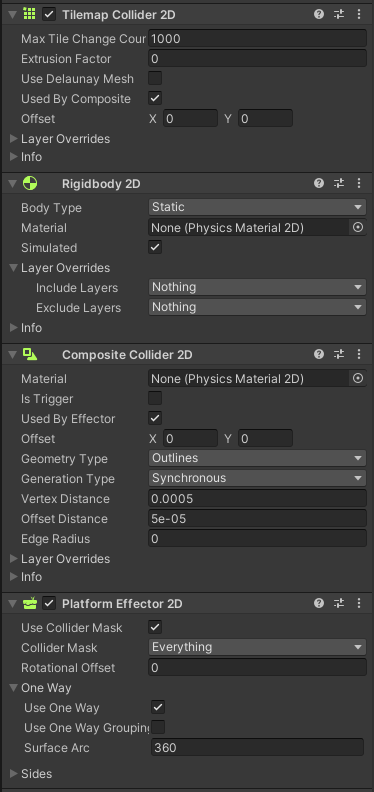Open the Include Layers dropdown

[x=257, y=287]
